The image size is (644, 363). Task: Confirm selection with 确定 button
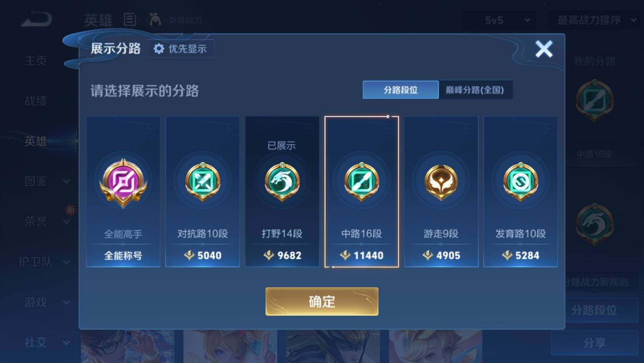pos(322,301)
